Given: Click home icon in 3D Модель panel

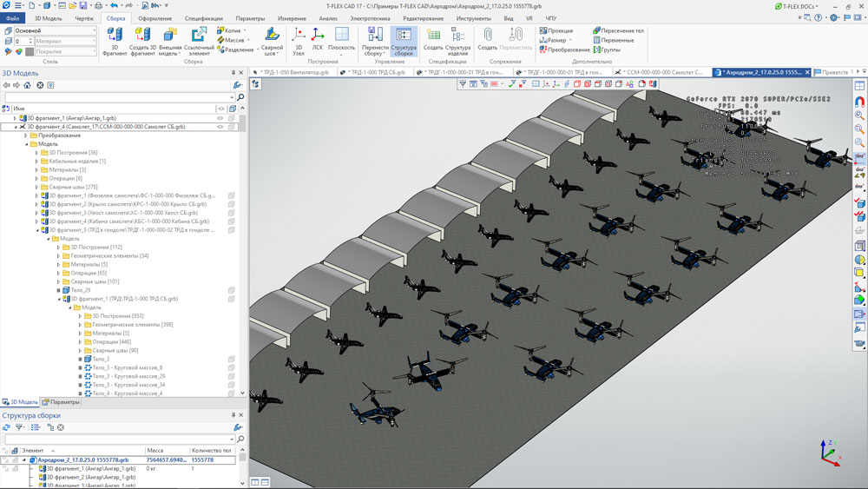Looking at the screenshot, I should (27, 85).
